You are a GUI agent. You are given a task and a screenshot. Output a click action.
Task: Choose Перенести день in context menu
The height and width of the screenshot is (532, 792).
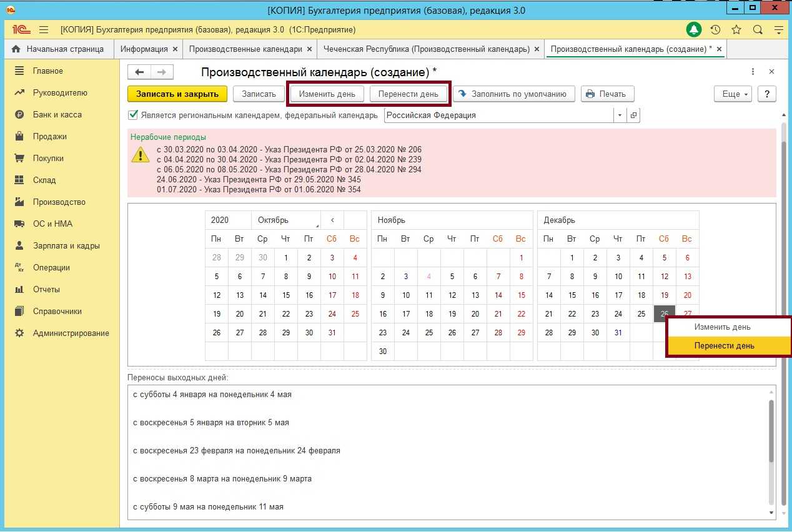click(x=724, y=345)
